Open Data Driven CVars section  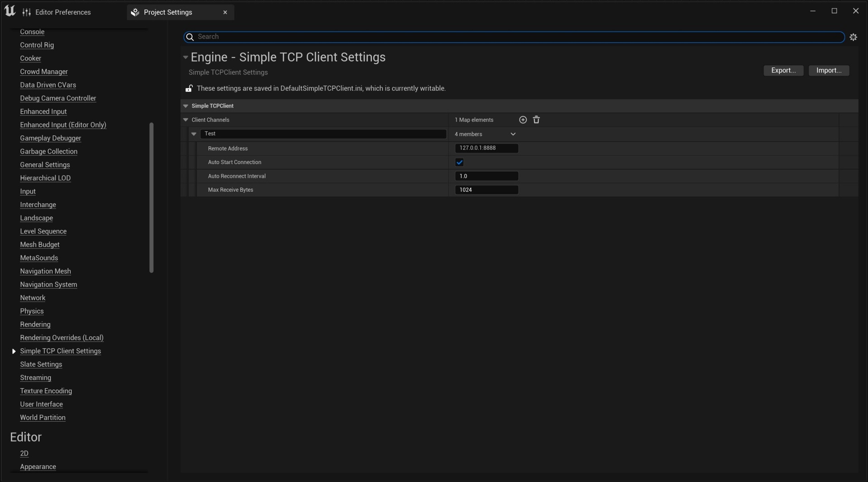(48, 85)
